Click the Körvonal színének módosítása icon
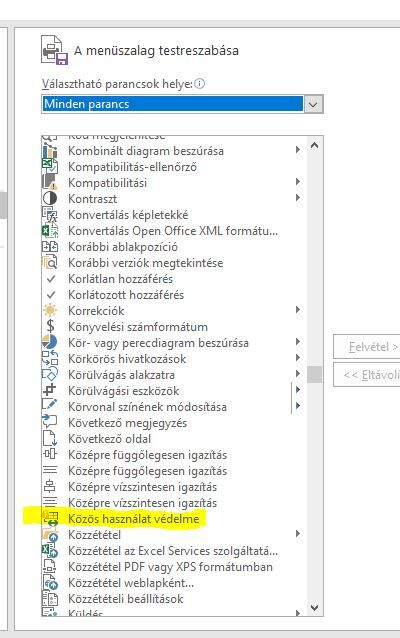 coord(50,406)
